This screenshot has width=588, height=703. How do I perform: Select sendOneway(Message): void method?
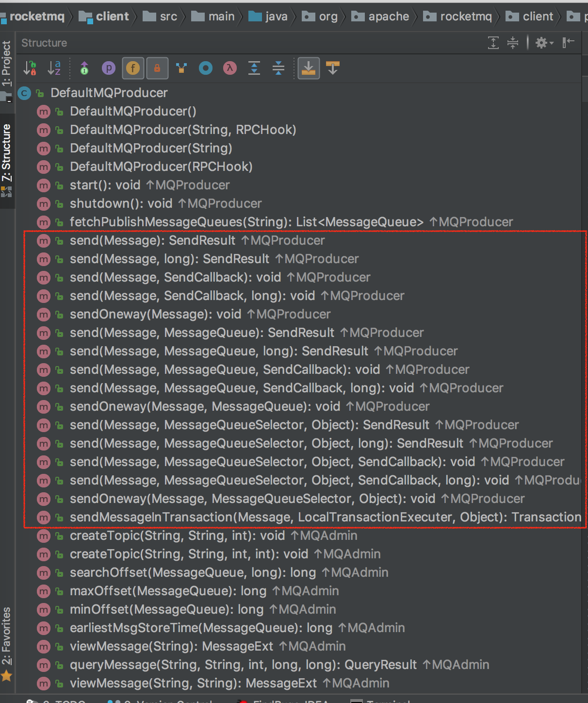click(x=200, y=314)
